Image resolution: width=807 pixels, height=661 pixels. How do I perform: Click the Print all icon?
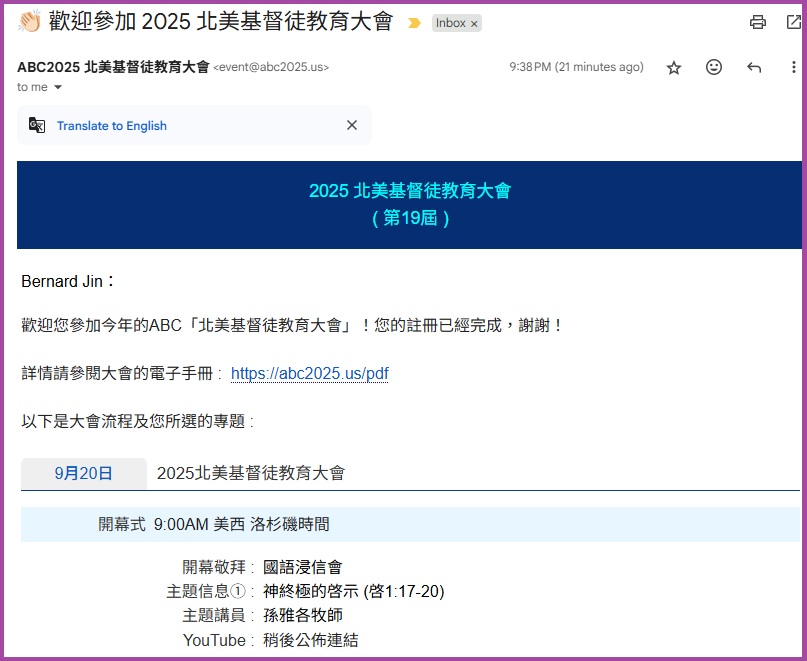758,23
